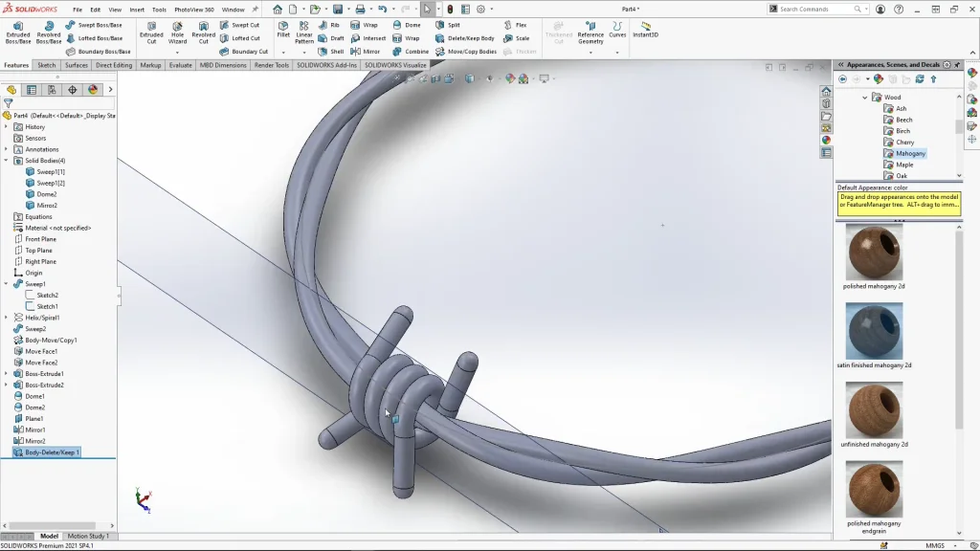The image size is (980, 551).
Task: Open the Insert menu
Action: pyautogui.click(x=137, y=10)
